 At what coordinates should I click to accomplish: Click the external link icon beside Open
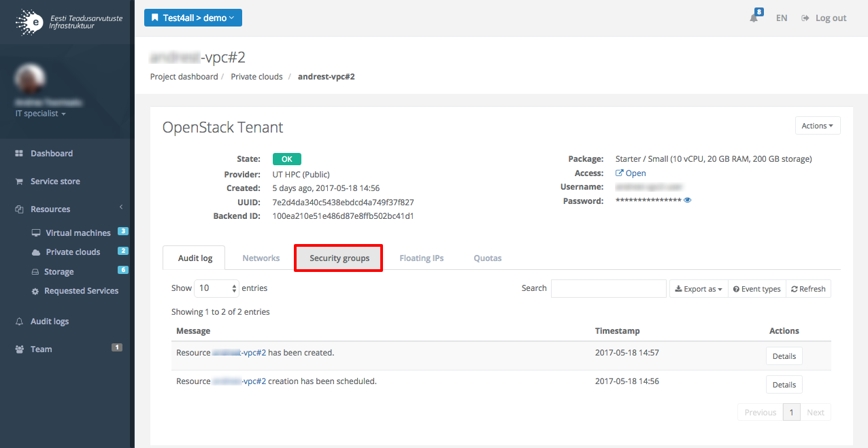point(620,173)
